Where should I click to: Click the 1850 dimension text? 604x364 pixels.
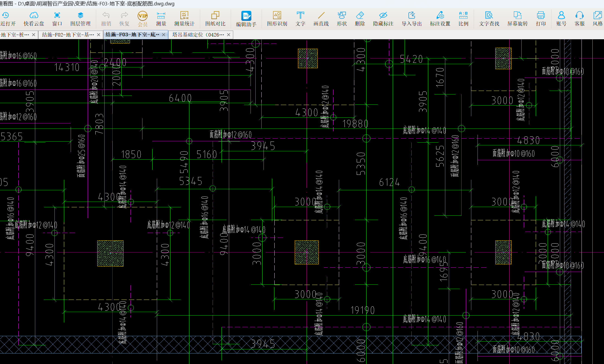tap(131, 155)
